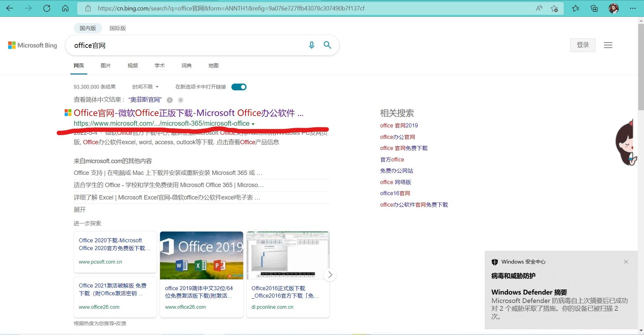
Task: Refresh the current page
Action: [47, 8]
